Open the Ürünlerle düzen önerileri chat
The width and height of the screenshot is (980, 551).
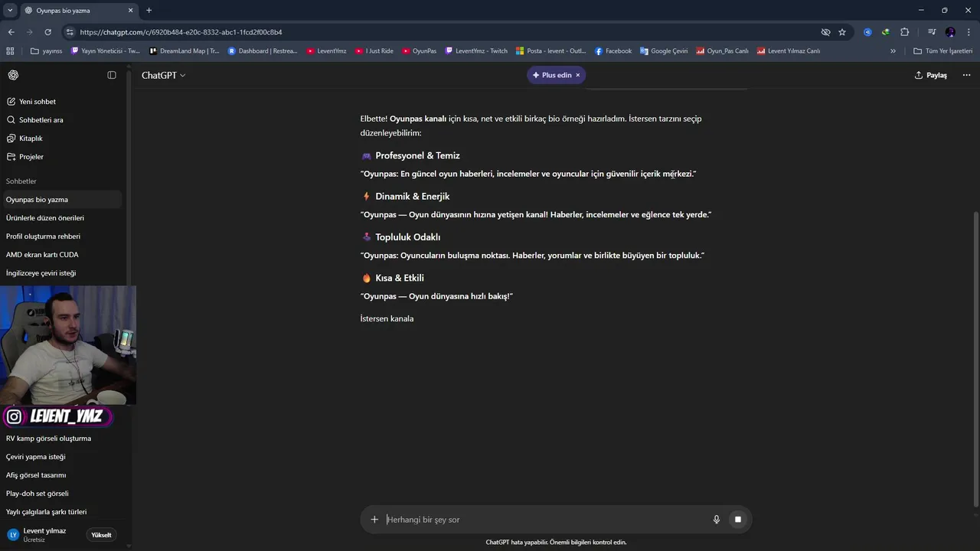pos(61,218)
